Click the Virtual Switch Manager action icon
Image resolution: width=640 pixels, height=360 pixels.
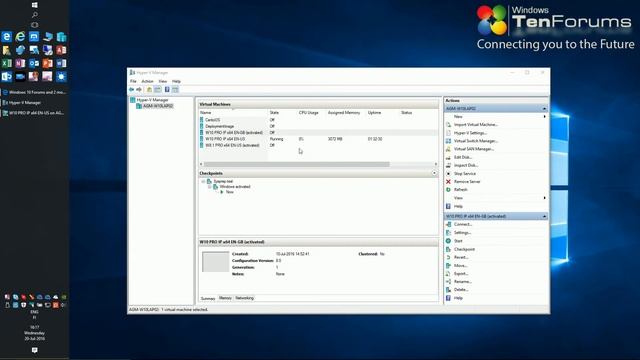tap(448, 141)
